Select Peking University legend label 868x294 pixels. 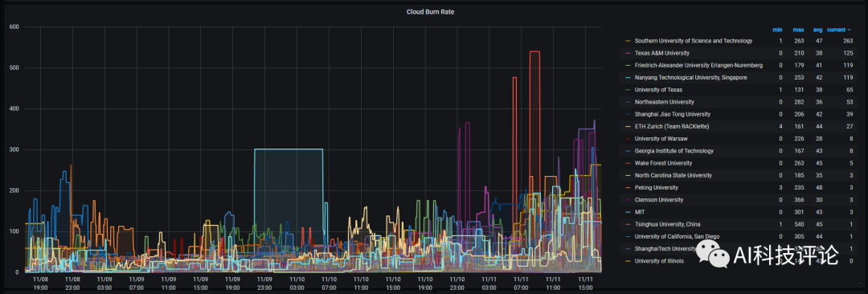[x=656, y=187]
